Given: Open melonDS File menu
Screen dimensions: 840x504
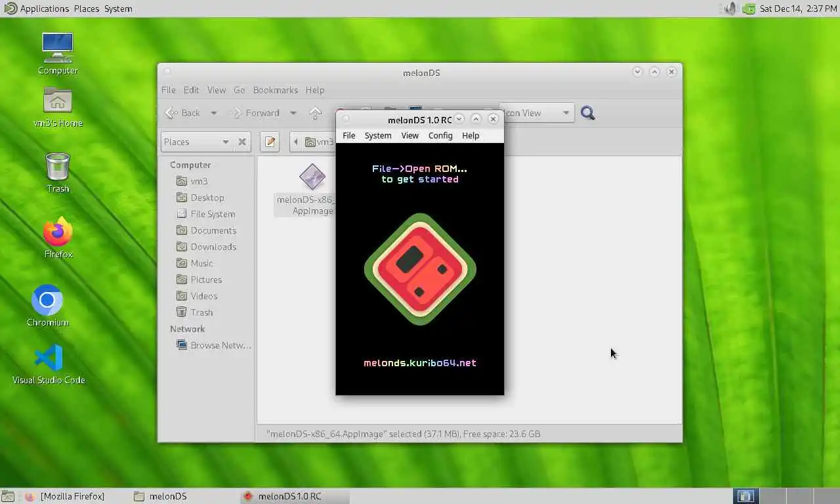Looking at the screenshot, I should (x=349, y=135).
